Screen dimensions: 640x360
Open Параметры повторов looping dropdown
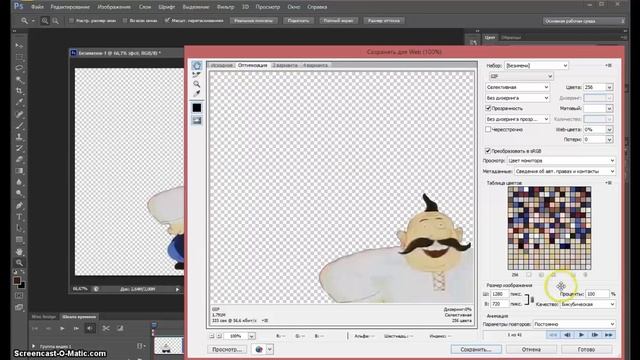coord(574,324)
